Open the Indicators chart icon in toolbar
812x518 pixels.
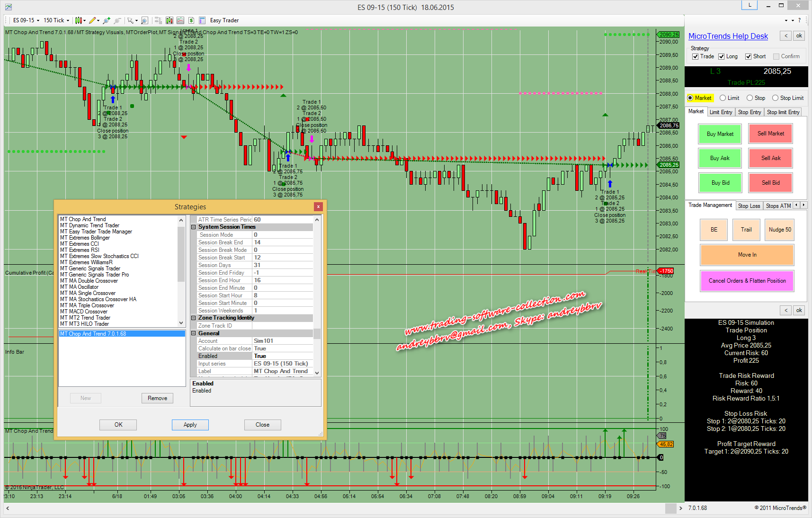[x=170, y=20]
